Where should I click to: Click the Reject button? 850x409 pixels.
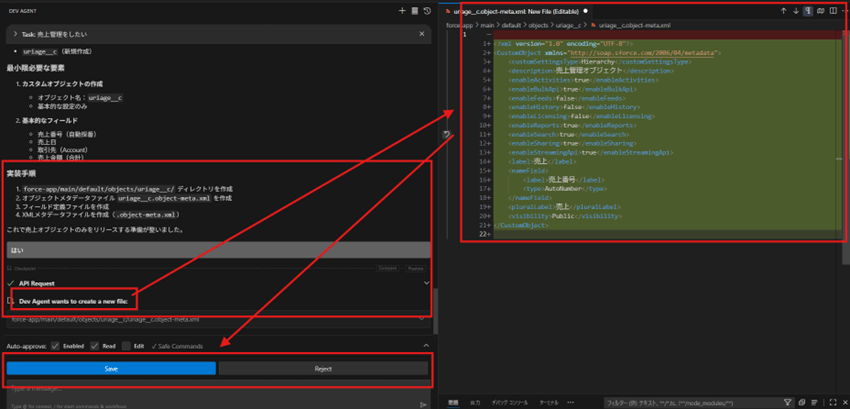tap(323, 368)
